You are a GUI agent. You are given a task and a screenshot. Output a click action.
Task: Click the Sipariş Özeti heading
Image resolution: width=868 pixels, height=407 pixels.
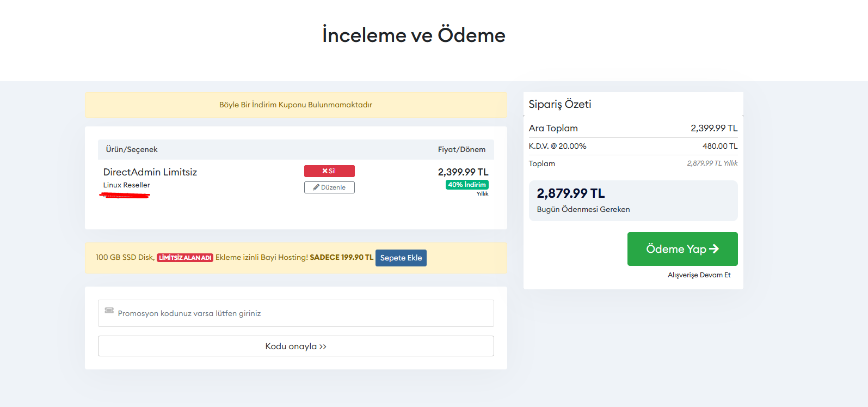(x=560, y=104)
